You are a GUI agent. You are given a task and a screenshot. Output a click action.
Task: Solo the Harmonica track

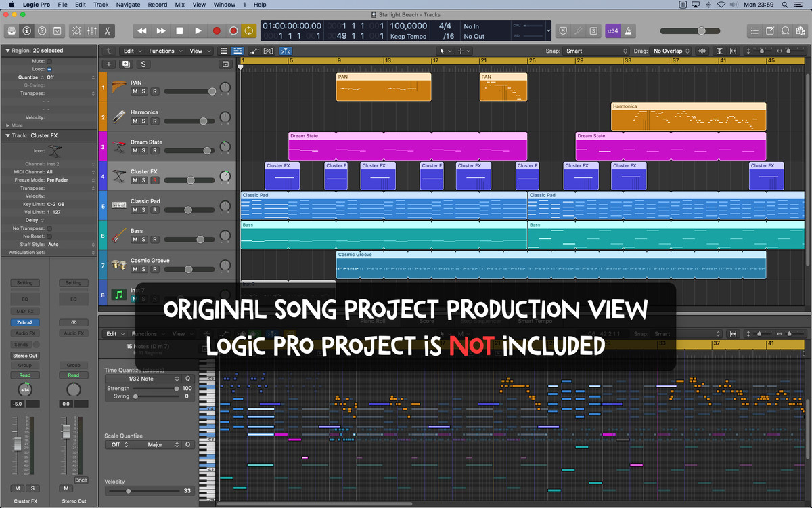pyautogui.click(x=144, y=121)
